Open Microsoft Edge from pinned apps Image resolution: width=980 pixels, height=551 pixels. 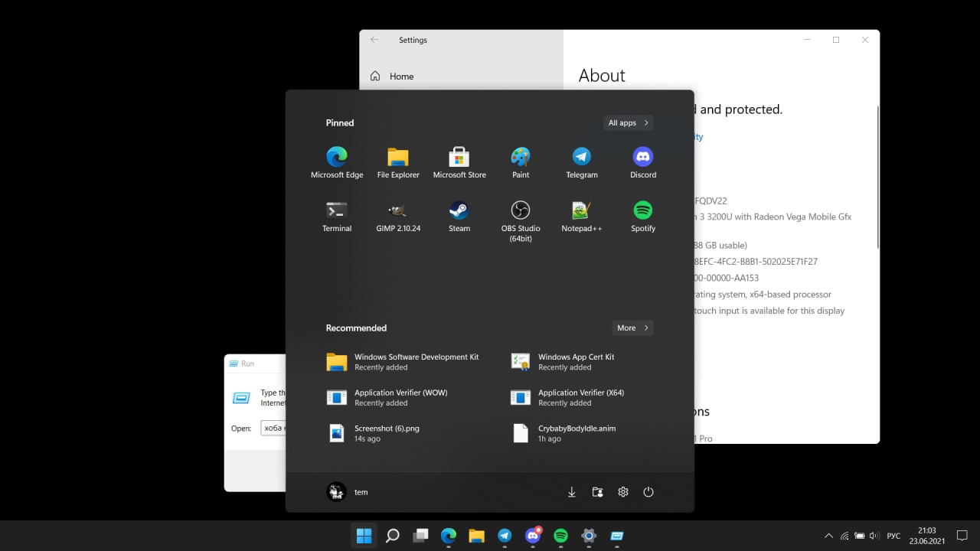tap(337, 163)
